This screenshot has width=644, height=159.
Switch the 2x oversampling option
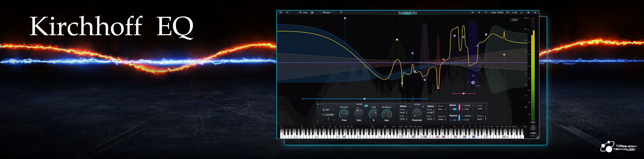click(x=522, y=12)
